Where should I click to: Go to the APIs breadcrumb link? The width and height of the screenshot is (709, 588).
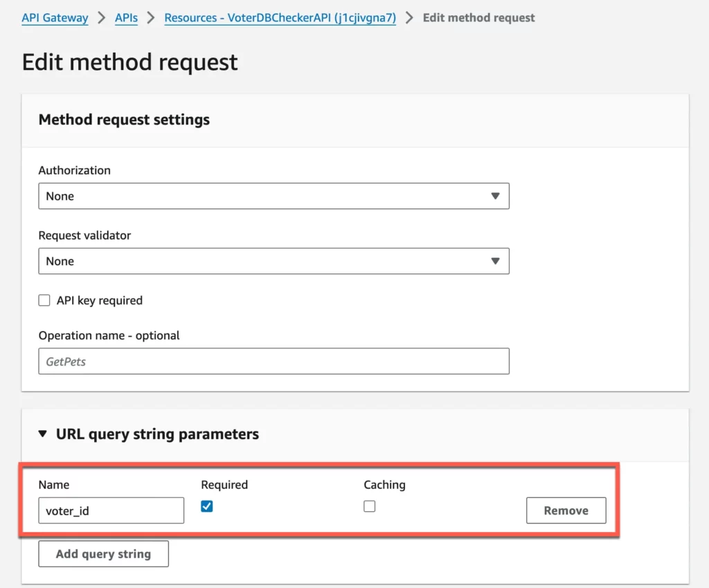[x=126, y=17]
